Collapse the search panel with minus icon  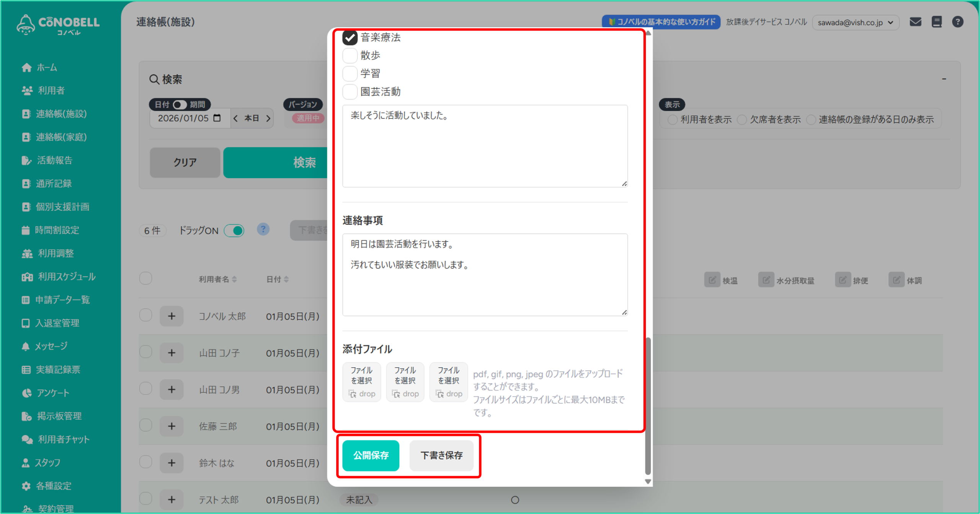point(944,79)
